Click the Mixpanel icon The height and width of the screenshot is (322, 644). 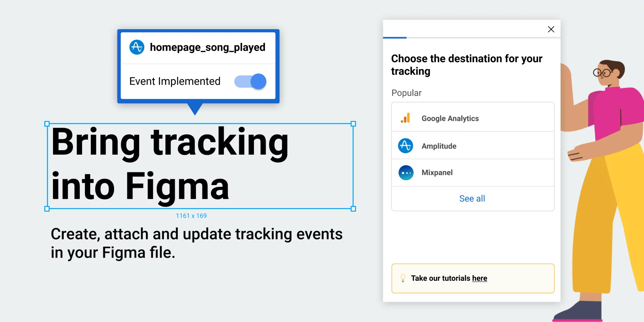pos(406,172)
